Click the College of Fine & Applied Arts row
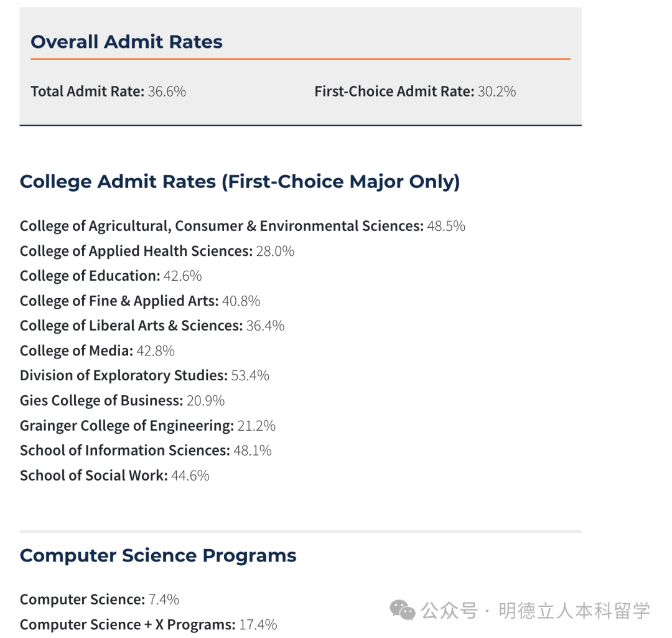Image resolution: width=672 pixels, height=638 pixels. 140,301
